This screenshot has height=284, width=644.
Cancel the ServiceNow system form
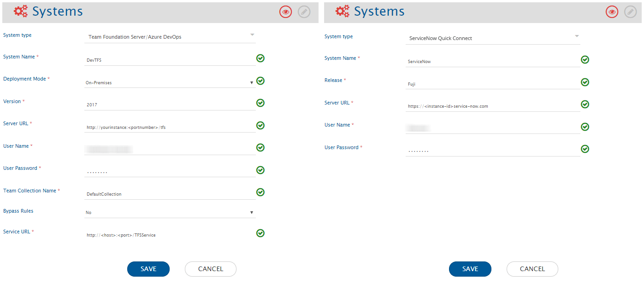tap(532, 269)
